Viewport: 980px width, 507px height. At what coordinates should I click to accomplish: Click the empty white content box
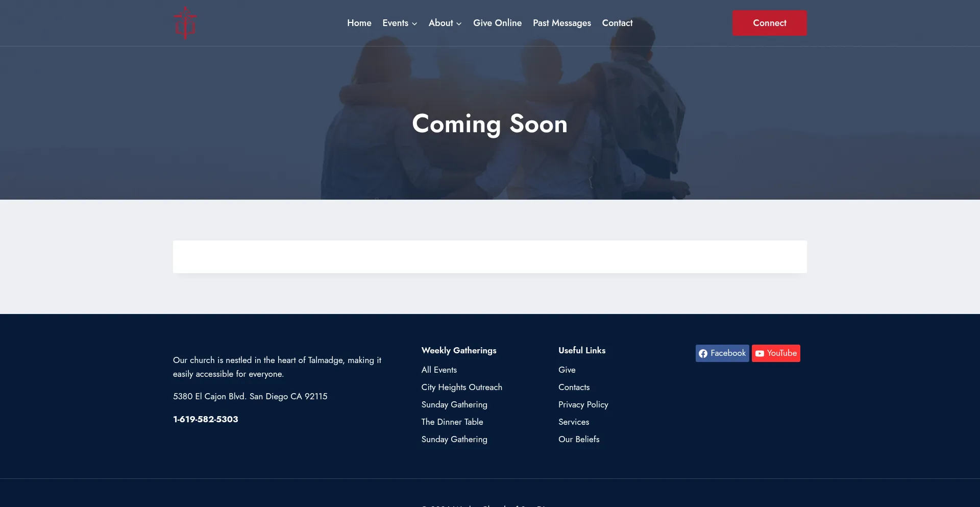point(489,257)
